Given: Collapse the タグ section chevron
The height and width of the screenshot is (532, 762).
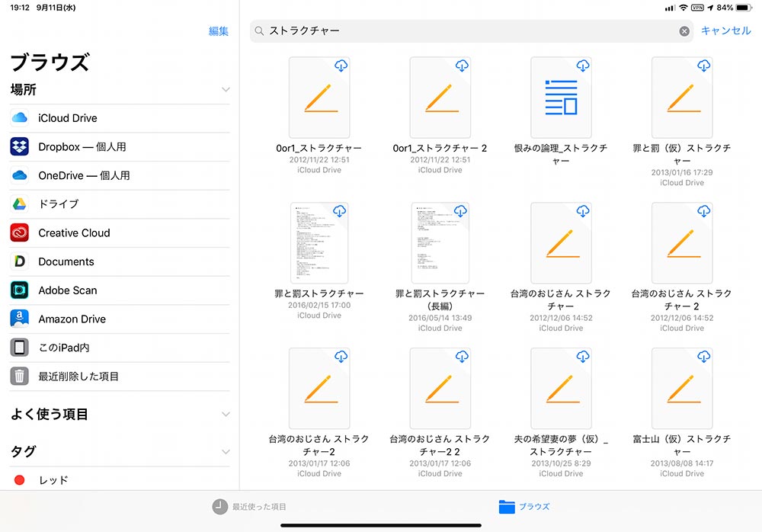Looking at the screenshot, I should click(226, 452).
